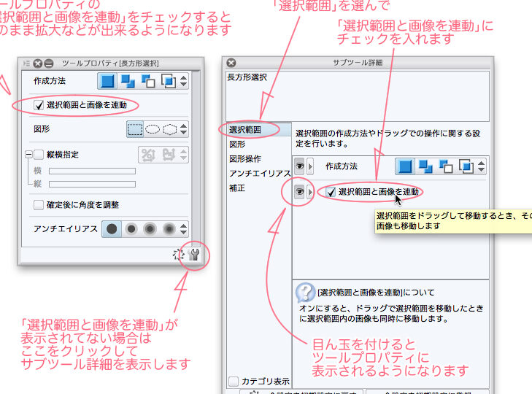Expand triangle beside 作成方法 in Sub Tool Detail
The width and height of the screenshot is (532, 394).
310,166
